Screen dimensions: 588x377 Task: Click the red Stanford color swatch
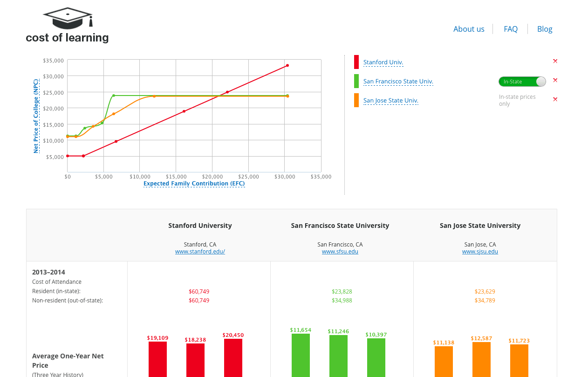tap(356, 62)
